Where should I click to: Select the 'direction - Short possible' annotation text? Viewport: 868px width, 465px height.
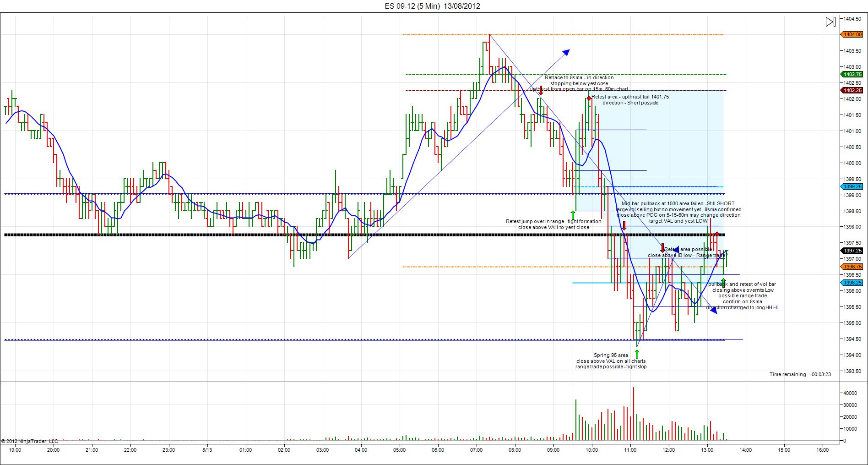pos(630,103)
